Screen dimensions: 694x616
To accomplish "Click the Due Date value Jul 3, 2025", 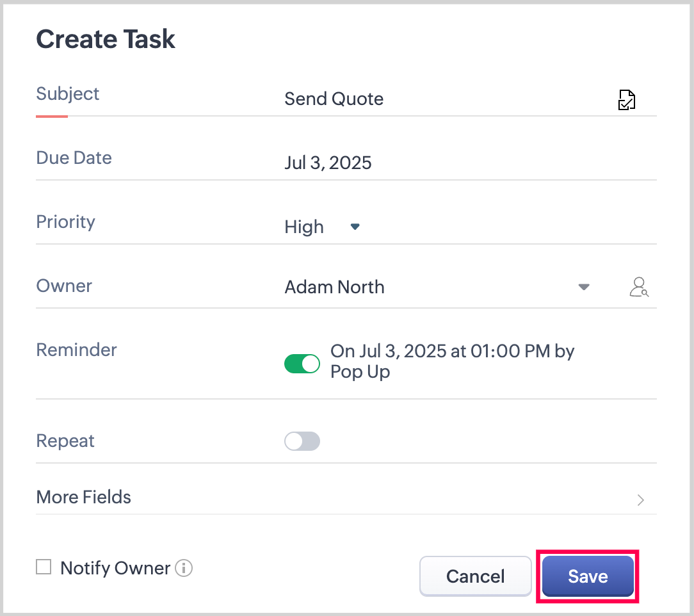I will tap(328, 163).
